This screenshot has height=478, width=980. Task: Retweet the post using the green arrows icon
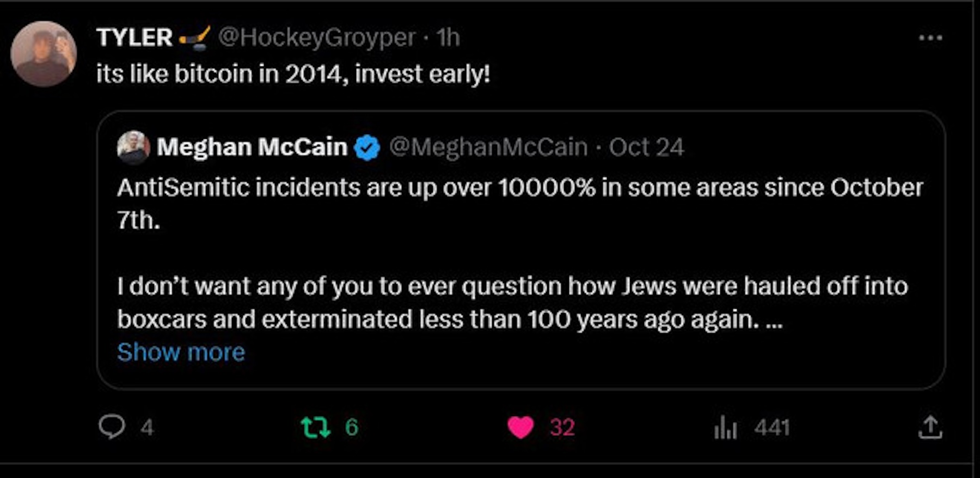pyautogui.click(x=316, y=427)
